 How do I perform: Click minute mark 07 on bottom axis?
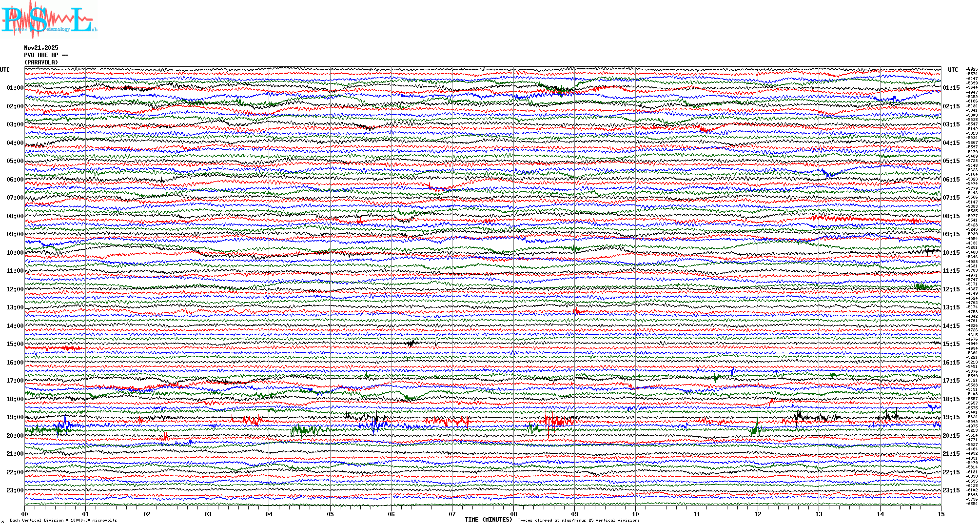point(452,514)
